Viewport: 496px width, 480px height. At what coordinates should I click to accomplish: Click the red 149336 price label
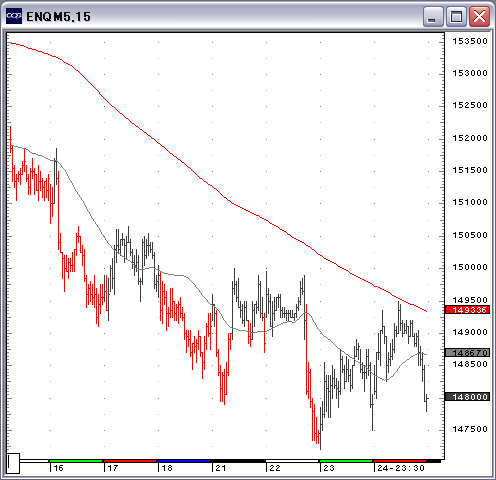point(468,310)
